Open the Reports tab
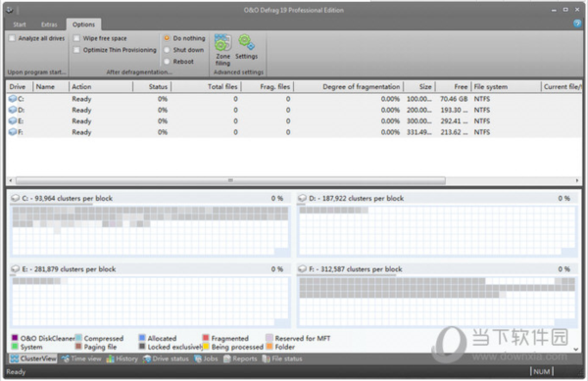The height and width of the screenshot is (381, 588). (x=240, y=358)
